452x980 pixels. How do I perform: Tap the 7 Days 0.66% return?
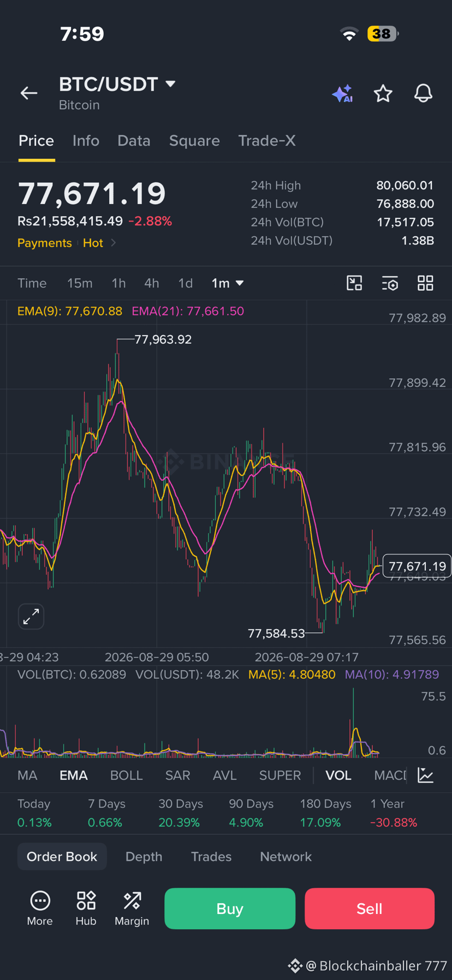(106, 813)
